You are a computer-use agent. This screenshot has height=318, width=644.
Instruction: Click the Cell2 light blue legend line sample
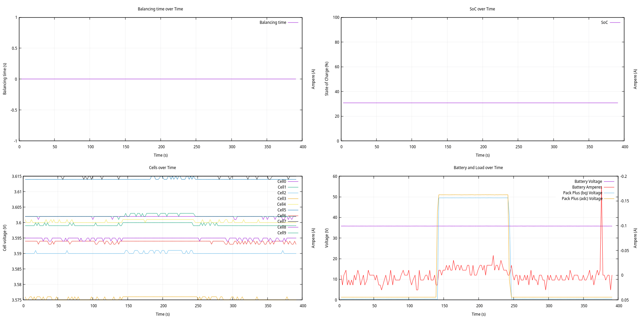293,193
